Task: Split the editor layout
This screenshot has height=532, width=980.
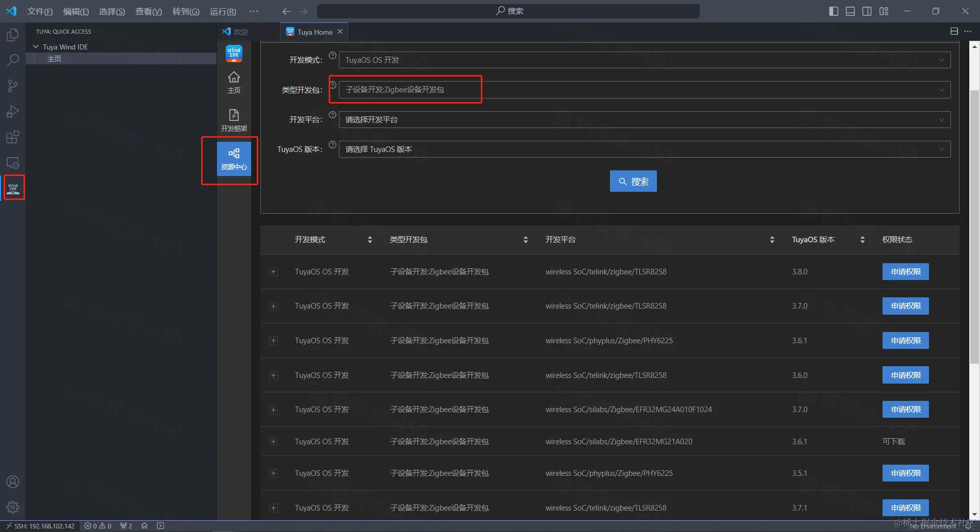Action: tap(954, 32)
